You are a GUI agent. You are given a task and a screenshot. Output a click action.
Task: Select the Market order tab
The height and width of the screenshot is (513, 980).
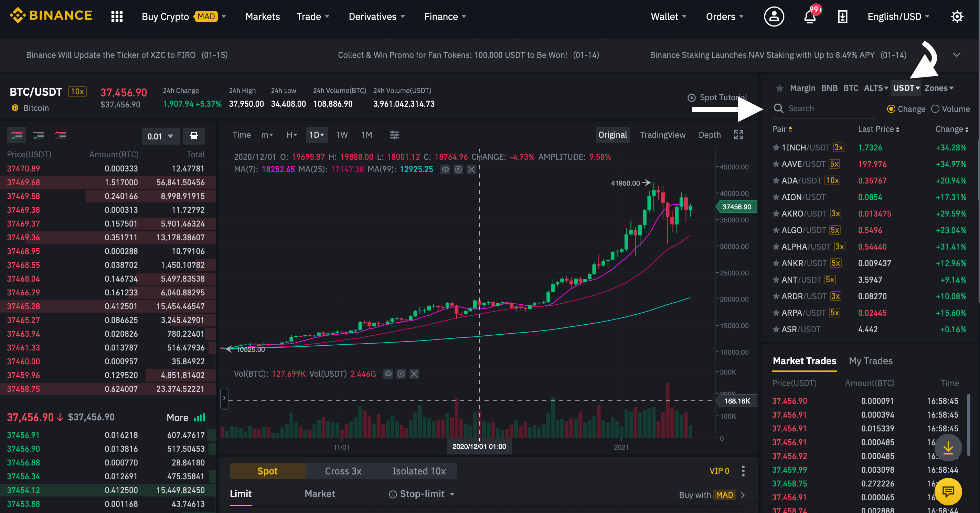tap(320, 494)
